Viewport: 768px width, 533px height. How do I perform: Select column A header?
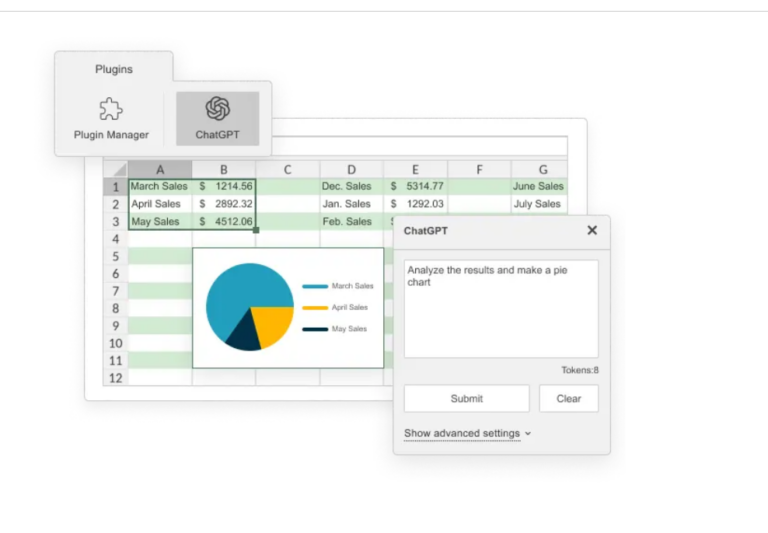click(x=160, y=169)
